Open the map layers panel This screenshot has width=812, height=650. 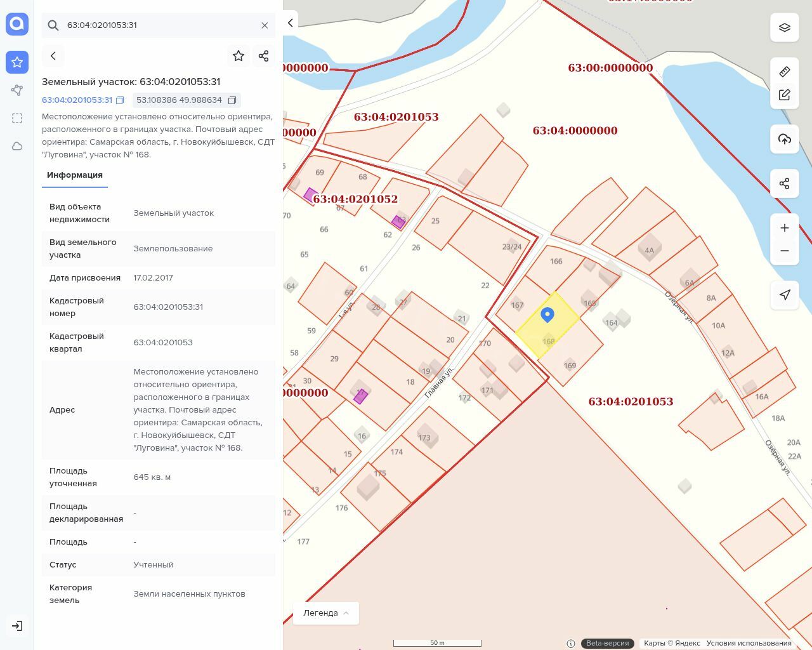click(785, 27)
